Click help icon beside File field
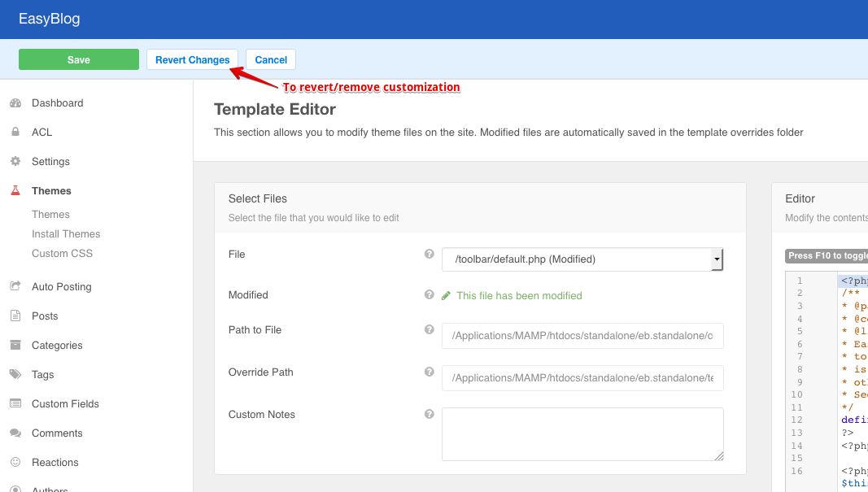868x492 pixels. pos(429,254)
